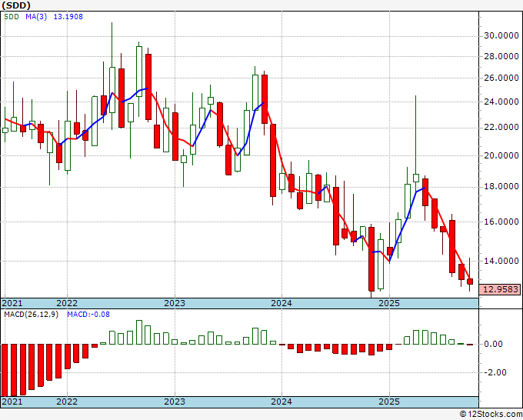Image resolution: width=523 pixels, height=420 pixels.
Task: Click the 20.0000 price axis label
Action: (501, 156)
